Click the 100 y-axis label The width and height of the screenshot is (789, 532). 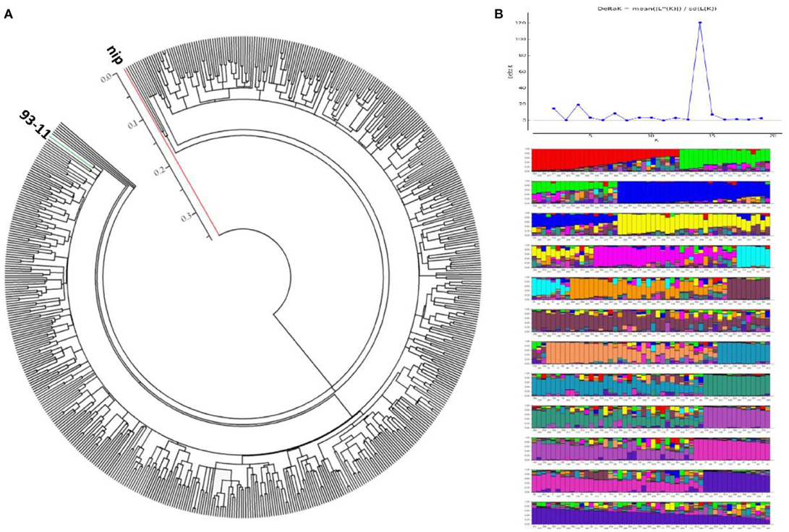520,39
